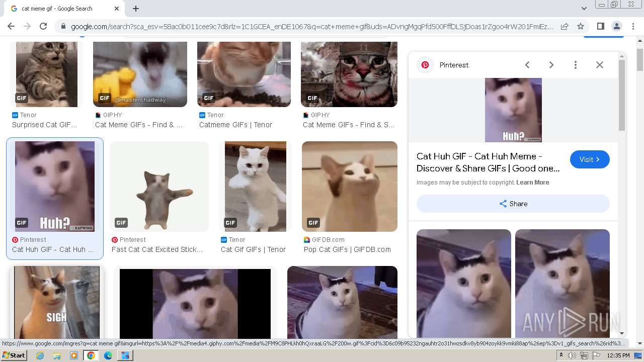
Task: Click 'Pop Cat GIFs | GIFDB.com' title
Action: pos(347,249)
